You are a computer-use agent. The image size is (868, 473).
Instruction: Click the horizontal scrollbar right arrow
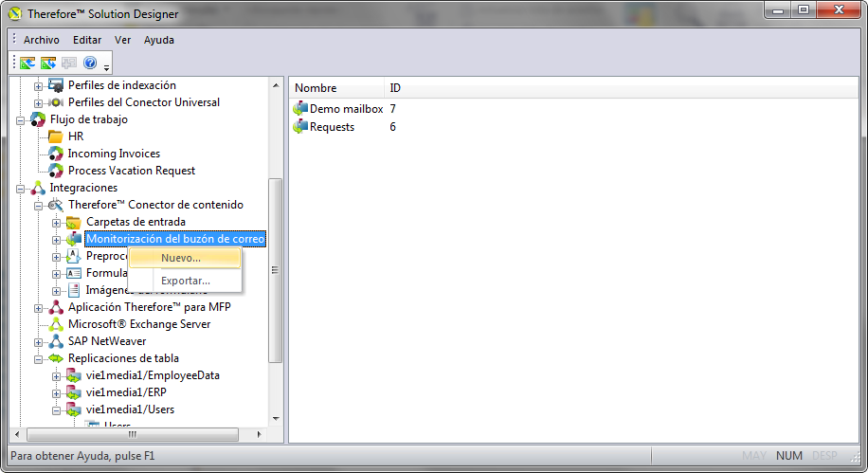pos(259,435)
